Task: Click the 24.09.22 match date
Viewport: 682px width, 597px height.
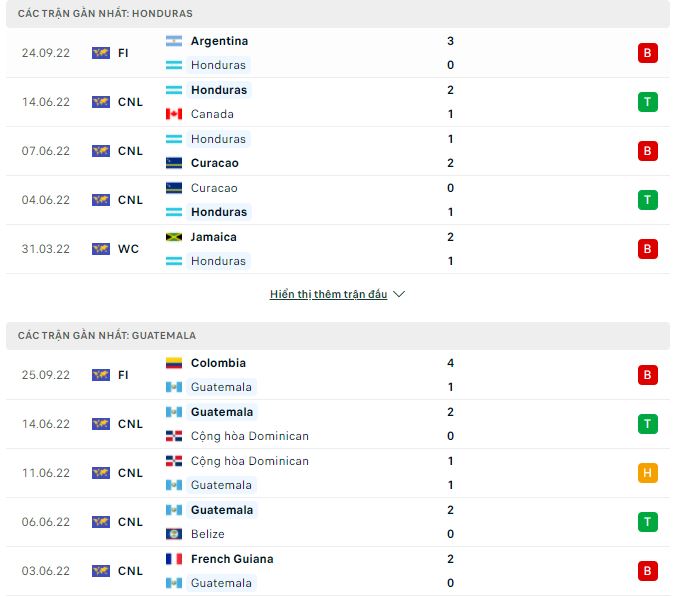Action: coord(45,53)
